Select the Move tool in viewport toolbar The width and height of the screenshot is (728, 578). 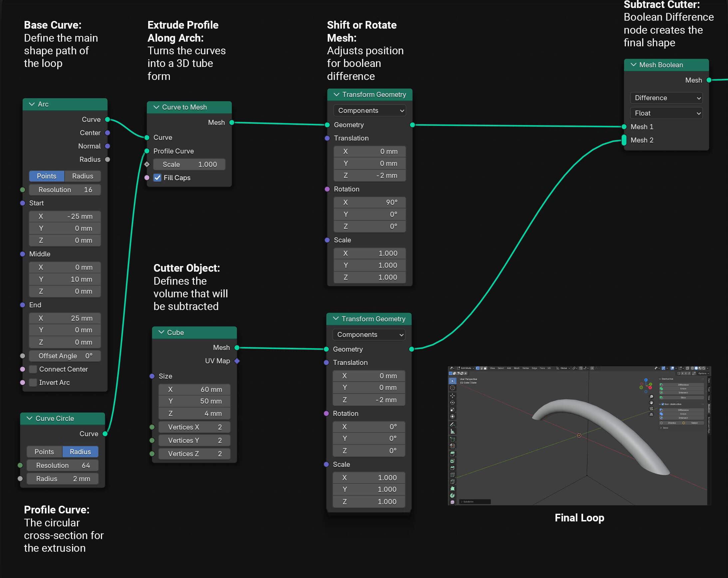(x=453, y=395)
